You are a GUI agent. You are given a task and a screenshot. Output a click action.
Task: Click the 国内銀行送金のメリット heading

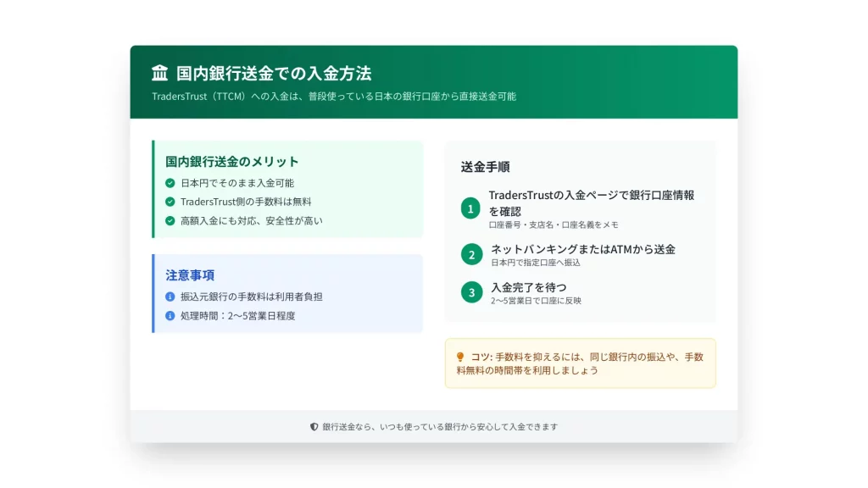(232, 161)
